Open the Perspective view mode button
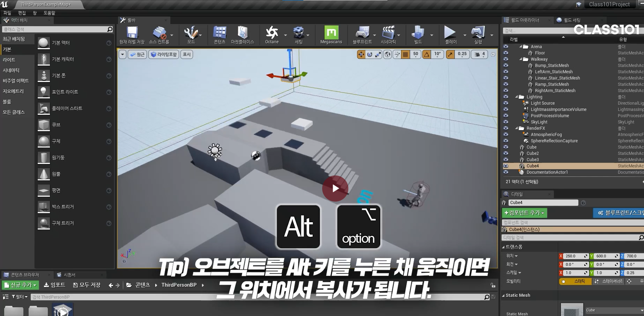The image size is (644, 316). tap(138, 54)
